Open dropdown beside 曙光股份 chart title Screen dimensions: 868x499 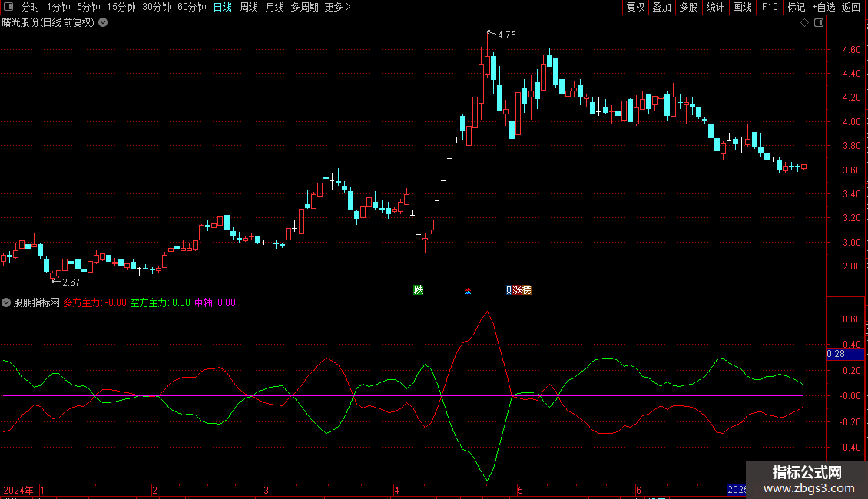coord(103,23)
